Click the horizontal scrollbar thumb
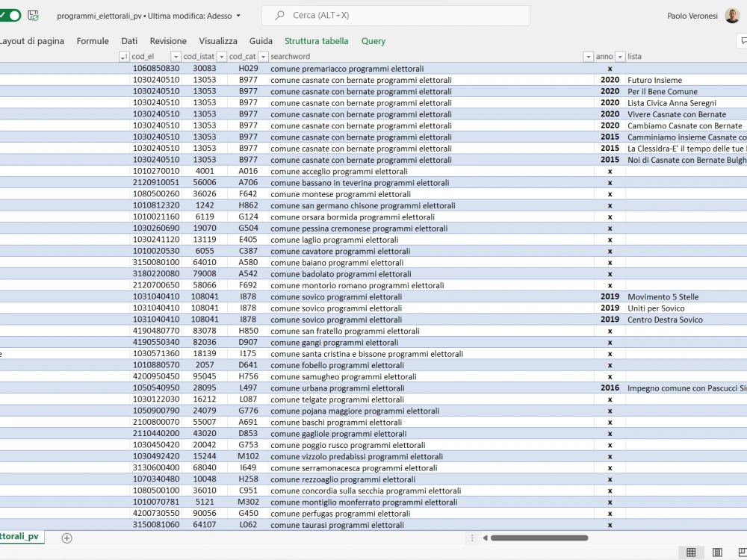Viewport: 747px width, 560px height. pos(539,538)
